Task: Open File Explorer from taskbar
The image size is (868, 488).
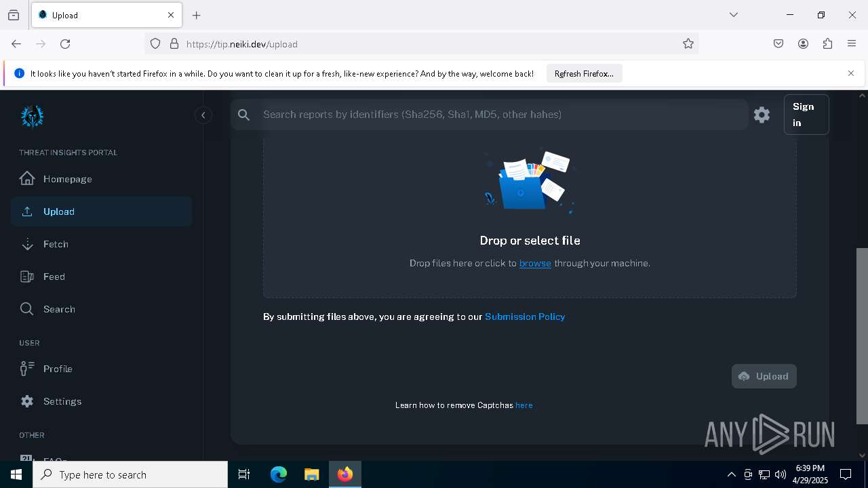Action: click(x=311, y=474)
